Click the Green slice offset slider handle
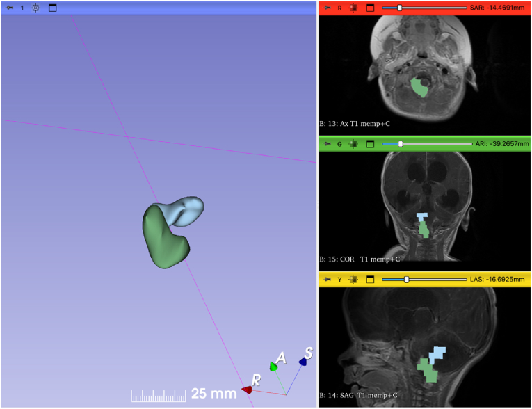Screen dimensions: 532x409 [401, 144]
